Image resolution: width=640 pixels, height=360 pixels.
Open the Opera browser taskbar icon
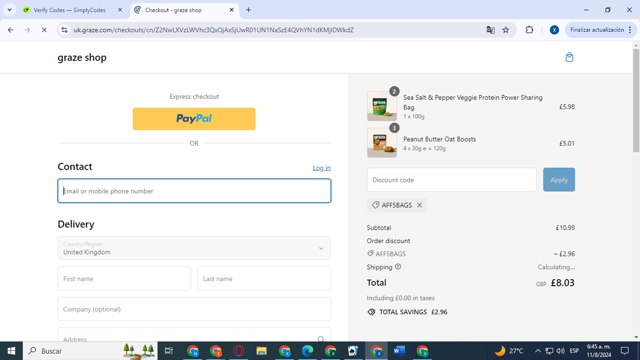click(x=239, y=351)
